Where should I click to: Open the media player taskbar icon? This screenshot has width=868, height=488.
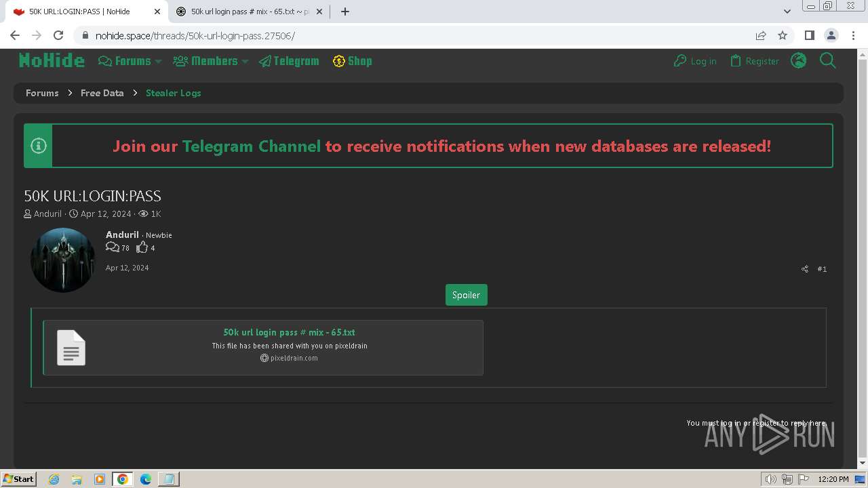(100, 479)
